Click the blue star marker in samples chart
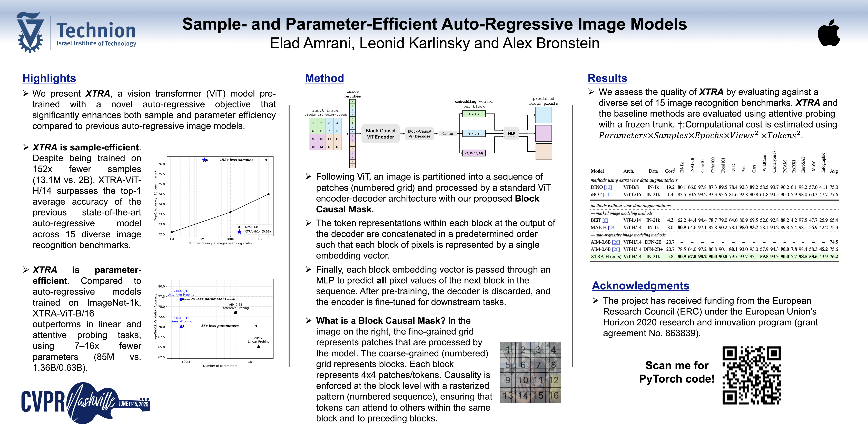This screenshot has height=434, width=868. pos(204,160)
